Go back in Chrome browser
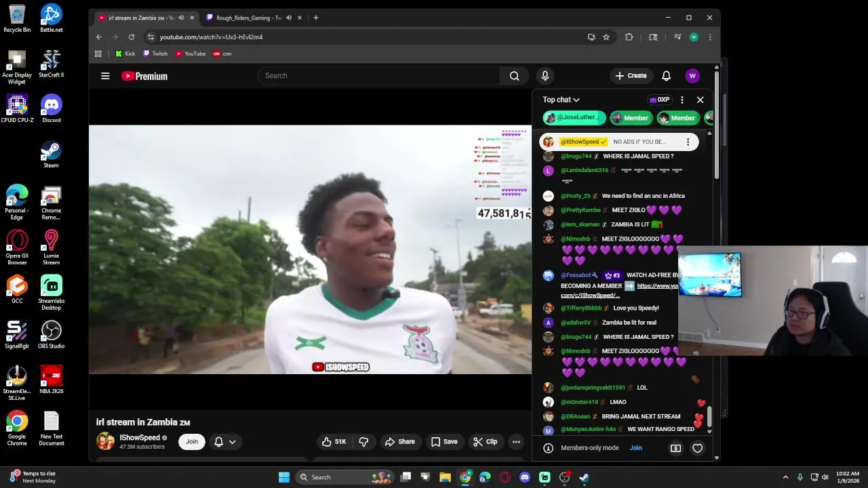 99,37
